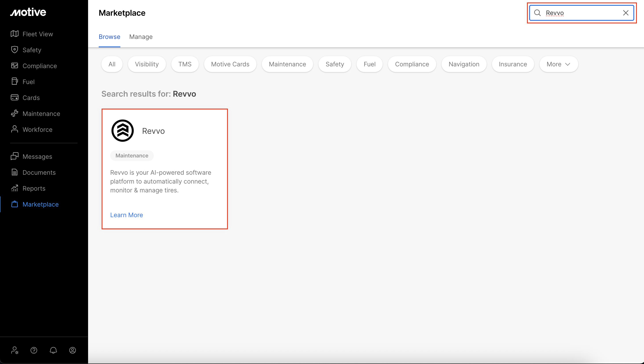Open admin user settings icon
644x364 pixels.
(x=15, y=350)
